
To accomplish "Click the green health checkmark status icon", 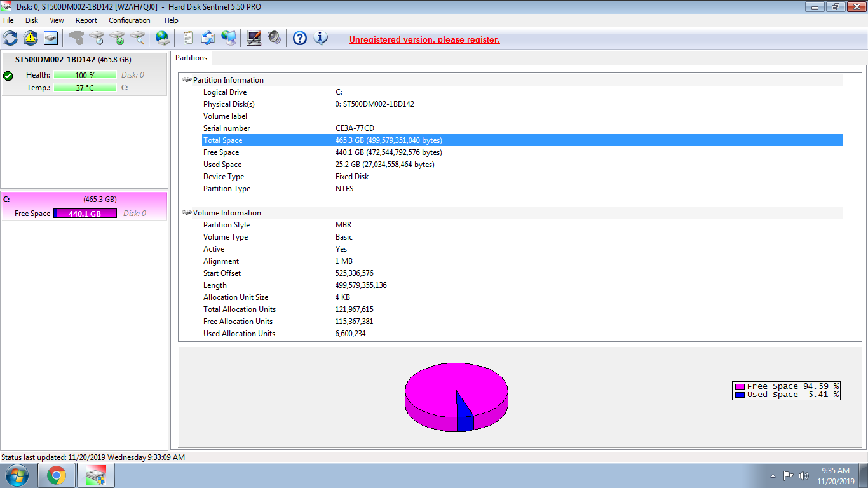I will coord(8,76).
